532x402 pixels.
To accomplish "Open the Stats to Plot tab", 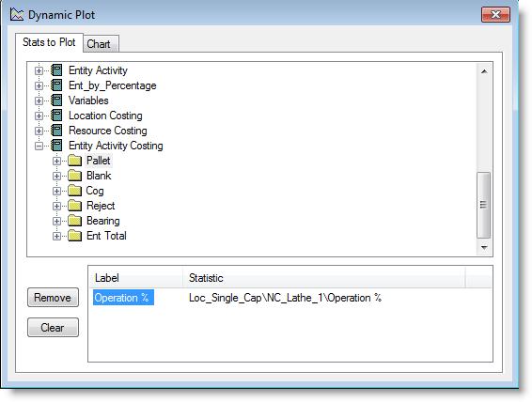I will pos(49,42).
